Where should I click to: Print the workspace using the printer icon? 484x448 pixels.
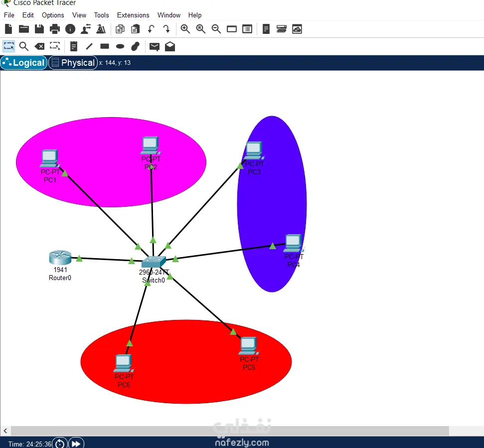tap(55, 29)
